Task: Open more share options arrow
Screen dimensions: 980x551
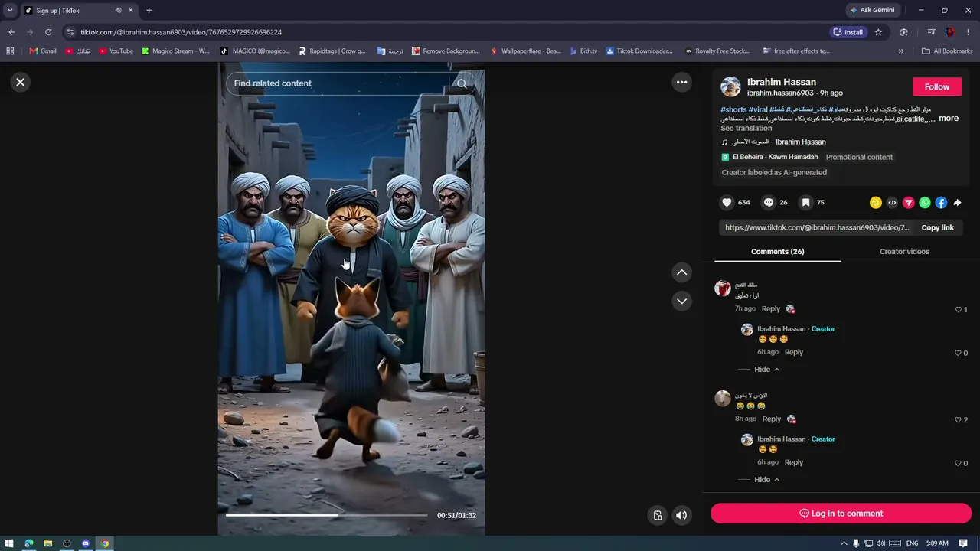Action: [x=957, y=203]
